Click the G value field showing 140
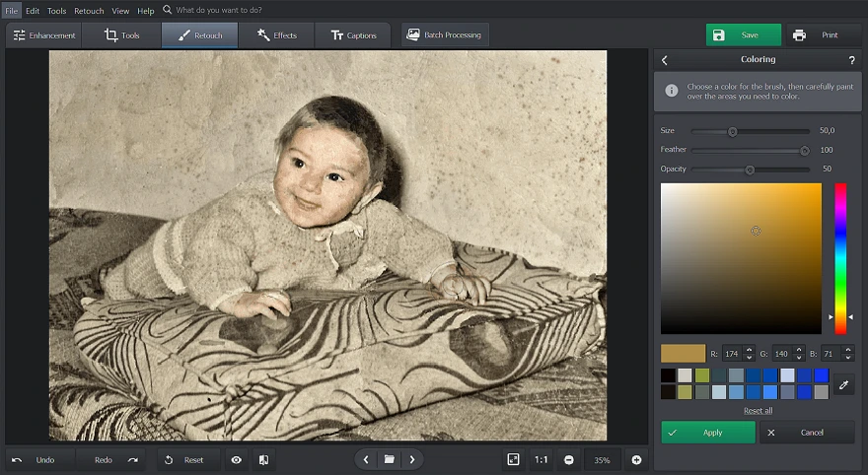This screenshot has height=475, width=868. [781, 354]
